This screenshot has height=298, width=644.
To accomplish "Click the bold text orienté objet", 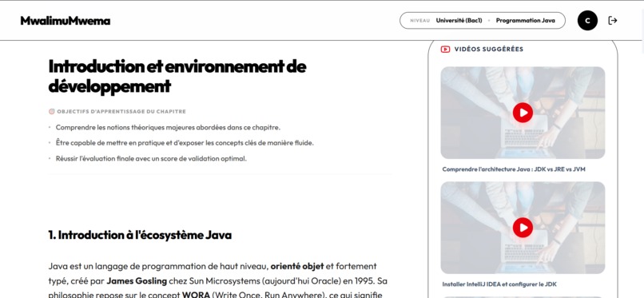I will (x=297, y=266).
